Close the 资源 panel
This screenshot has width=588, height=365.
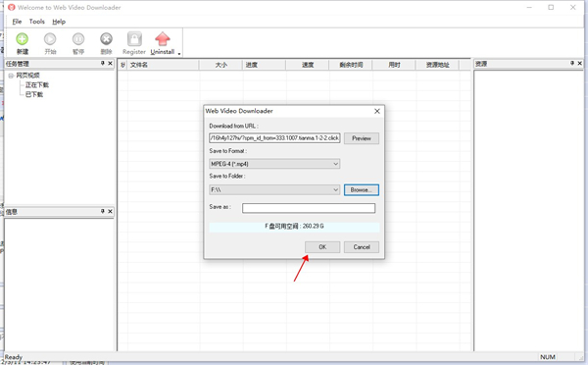pyautogui.click(x=580, y=63)
